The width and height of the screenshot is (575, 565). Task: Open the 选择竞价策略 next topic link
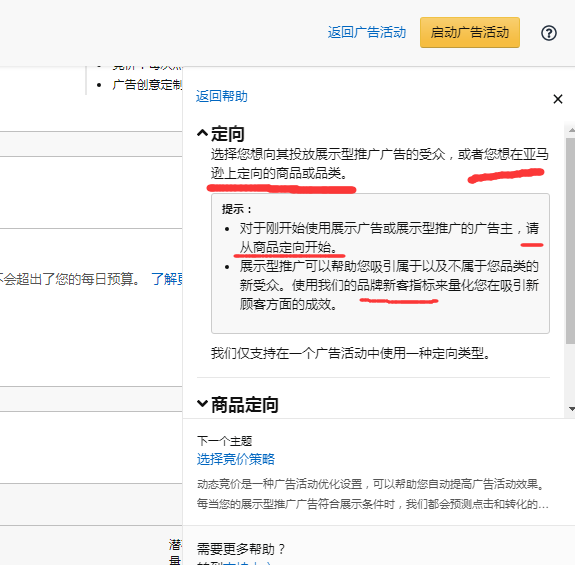coord(236,459)
